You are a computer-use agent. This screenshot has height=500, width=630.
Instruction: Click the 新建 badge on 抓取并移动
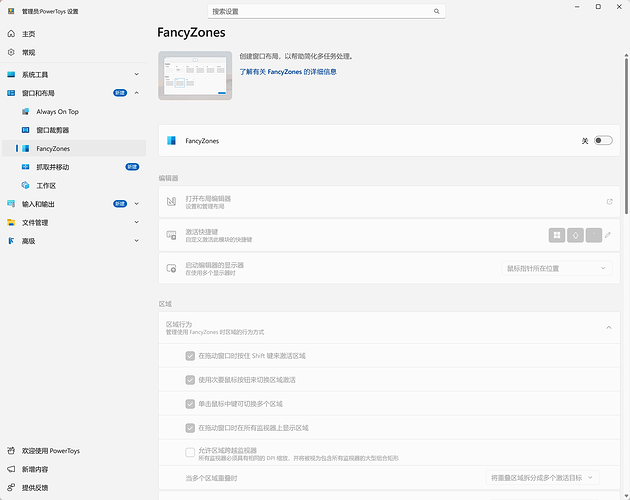point(132,167)
